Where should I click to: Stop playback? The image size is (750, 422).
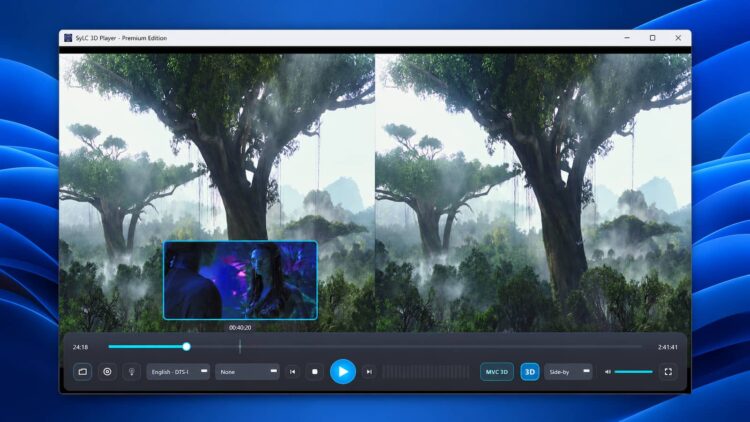click(x=315, y=372)
